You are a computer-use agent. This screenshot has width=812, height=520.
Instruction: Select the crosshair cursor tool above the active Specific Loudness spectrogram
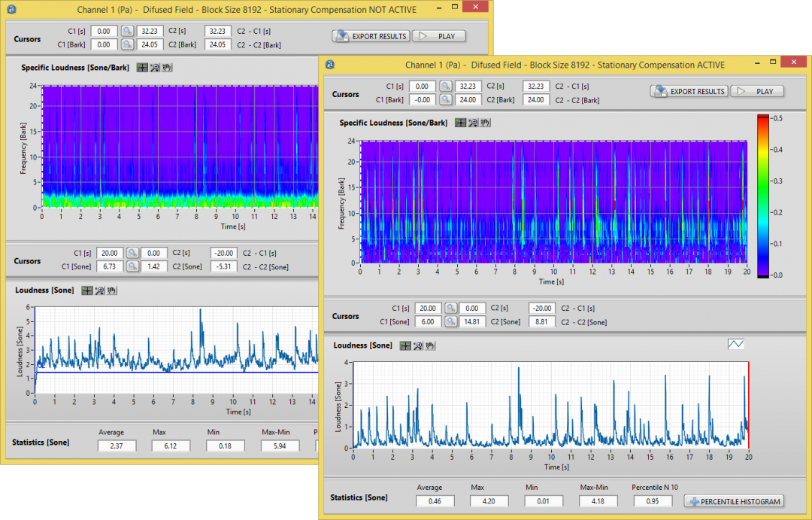point(461,122)
